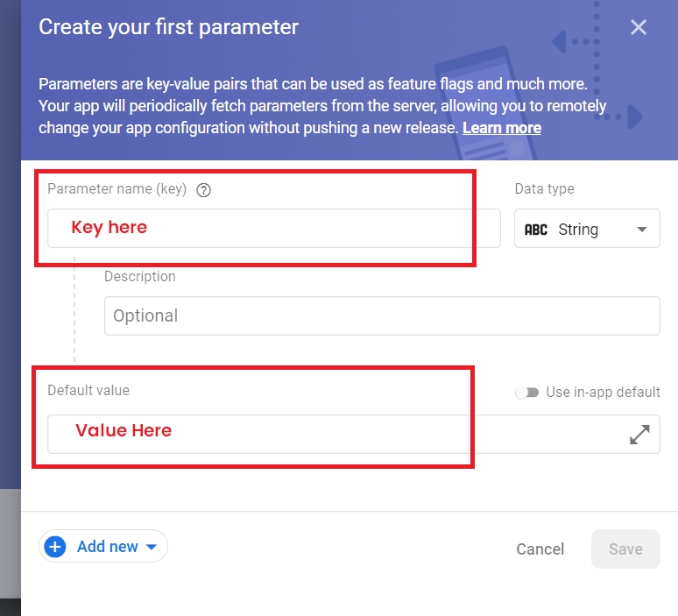Click the expand arrows icon in Default value field

[640, 434]
